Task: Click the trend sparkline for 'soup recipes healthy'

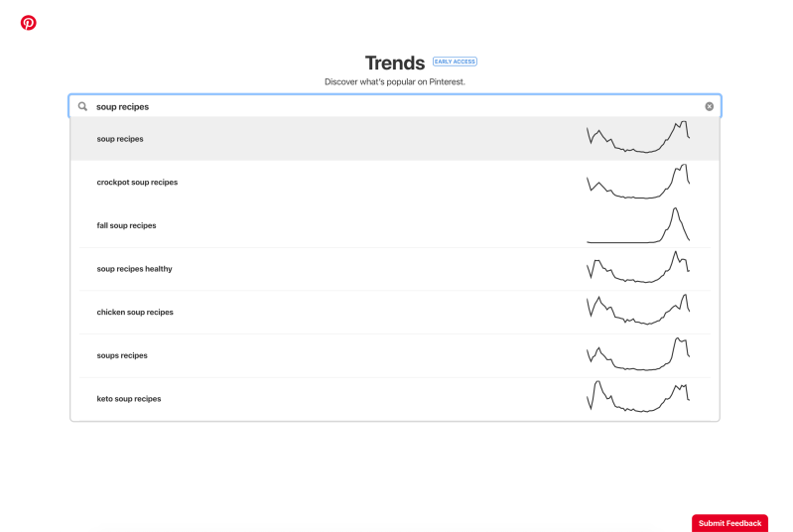Action: [x=638, y=267]
